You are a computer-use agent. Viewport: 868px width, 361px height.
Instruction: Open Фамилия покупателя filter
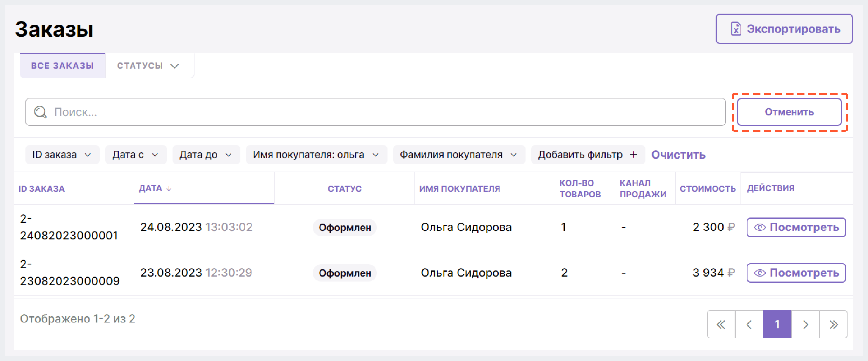coord(459,154)
